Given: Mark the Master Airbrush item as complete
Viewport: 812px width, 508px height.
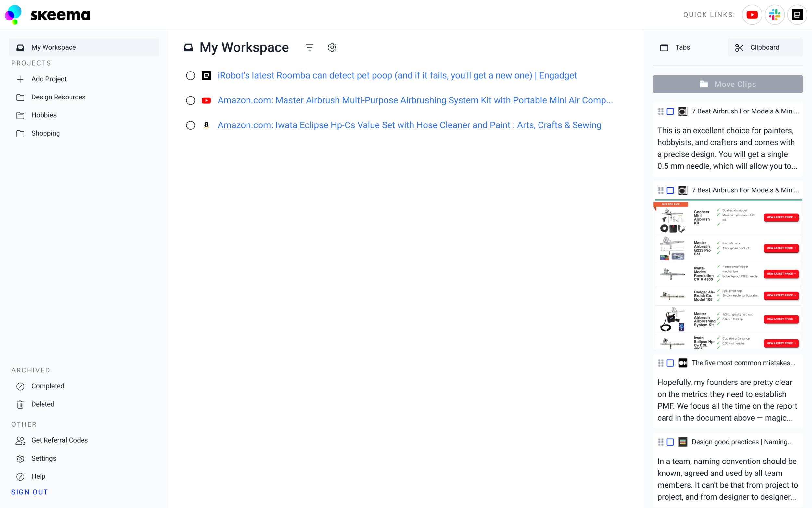Looking at the screenshot, I should click(x=190, y=100).
